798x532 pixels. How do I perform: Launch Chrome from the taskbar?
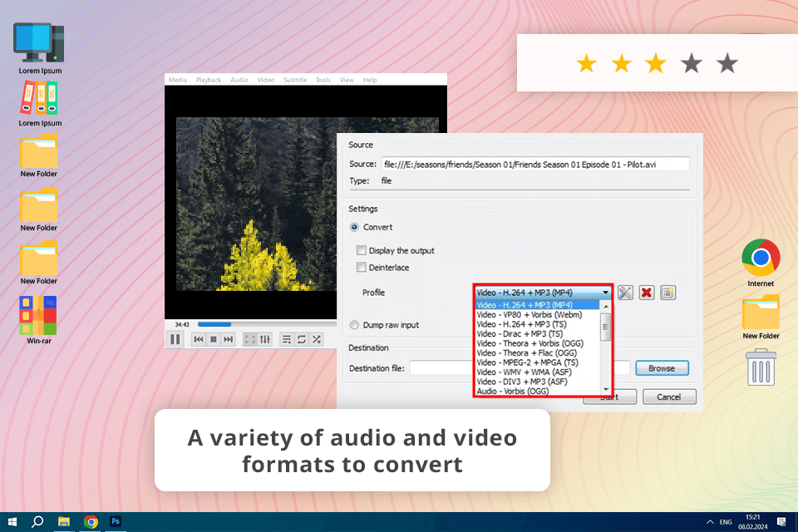tap(91, 522)
